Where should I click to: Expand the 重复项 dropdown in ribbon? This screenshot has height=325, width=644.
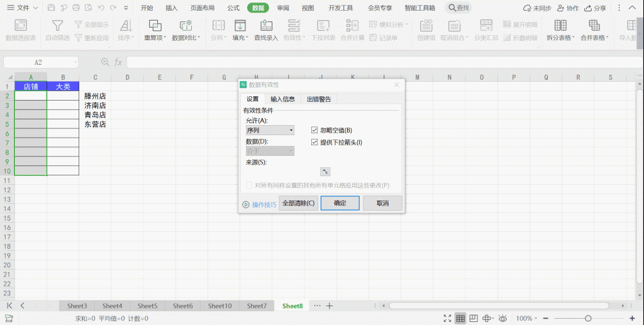click(x=155, y=38)
